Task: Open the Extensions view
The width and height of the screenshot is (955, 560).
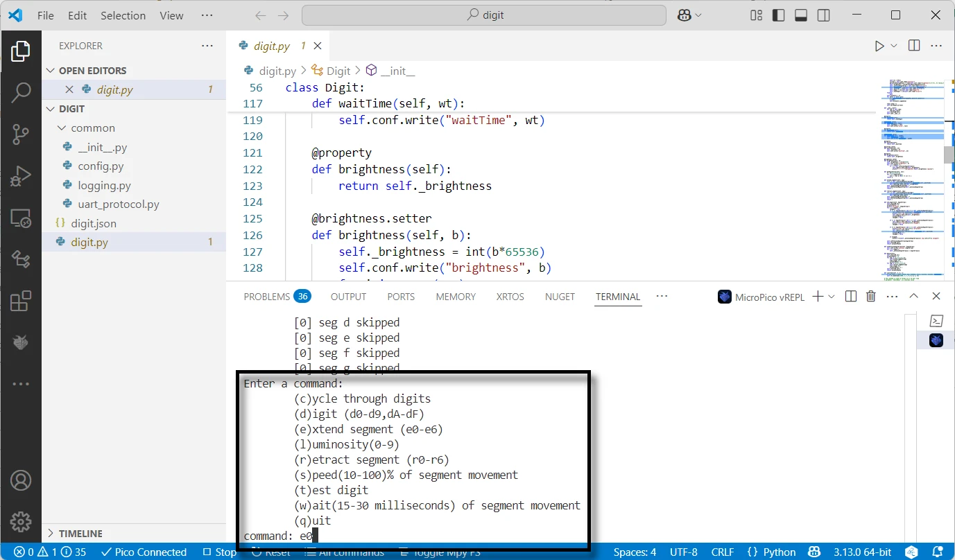Action: pos(21,301)
